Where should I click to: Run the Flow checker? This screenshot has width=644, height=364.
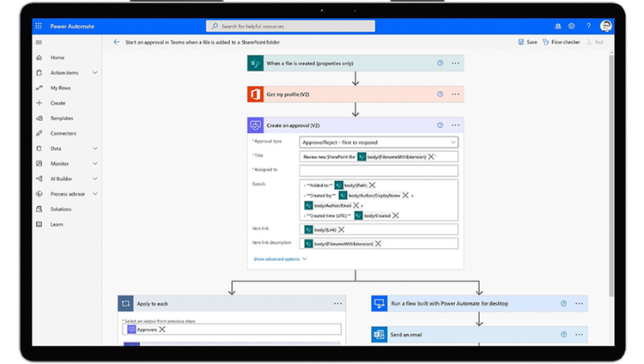(562, 42)
